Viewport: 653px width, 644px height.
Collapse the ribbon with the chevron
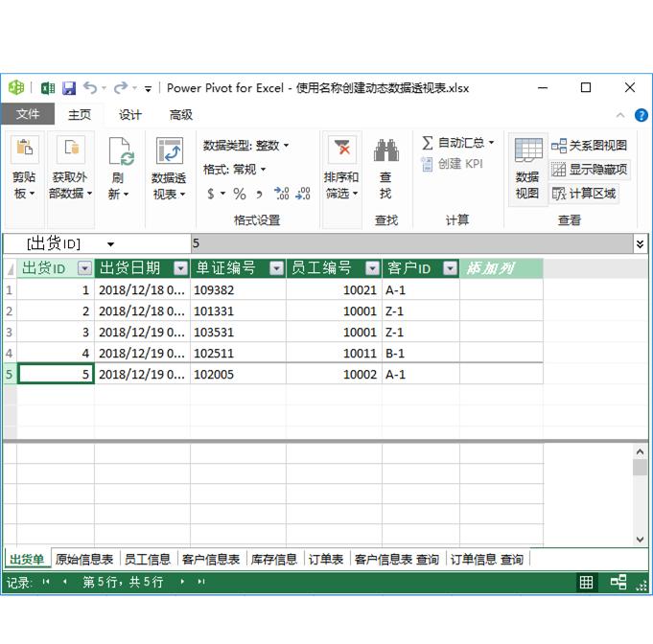coord(620,115)
